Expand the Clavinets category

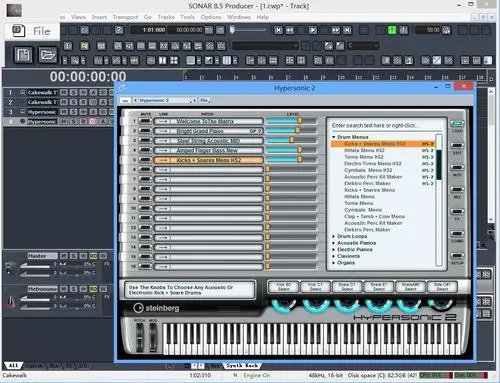(334, 256)
